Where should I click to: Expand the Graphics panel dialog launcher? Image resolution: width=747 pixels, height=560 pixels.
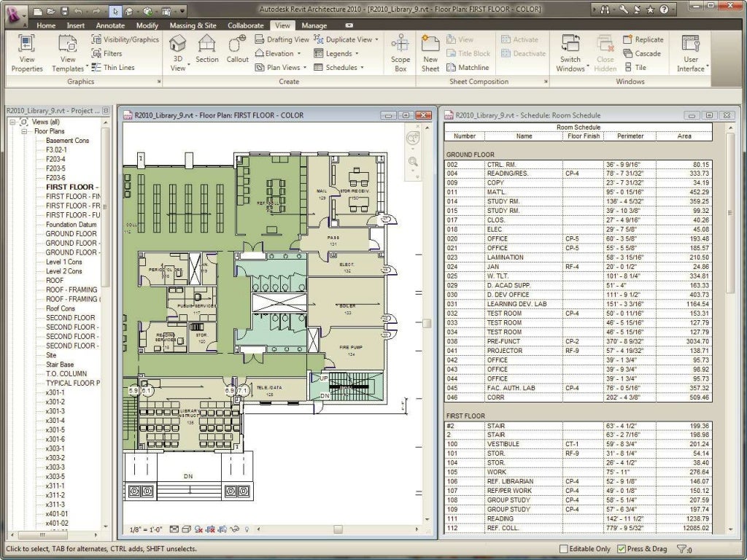click(x=158, y=82)
